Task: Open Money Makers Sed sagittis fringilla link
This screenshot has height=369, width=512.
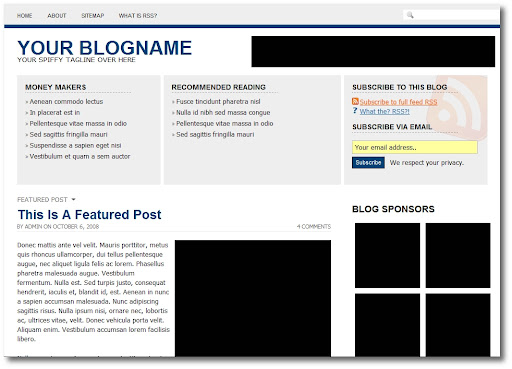Action: 68,134
